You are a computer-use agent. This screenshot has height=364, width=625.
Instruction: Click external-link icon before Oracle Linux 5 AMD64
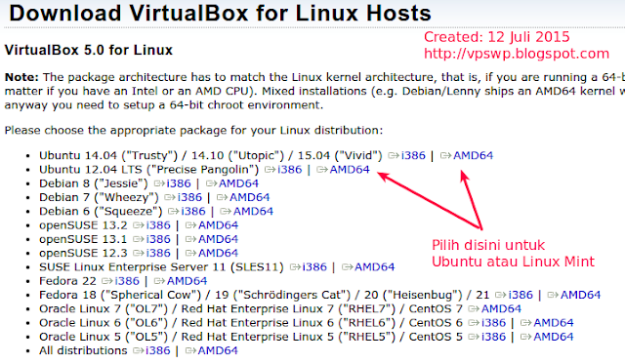point(526,337)
